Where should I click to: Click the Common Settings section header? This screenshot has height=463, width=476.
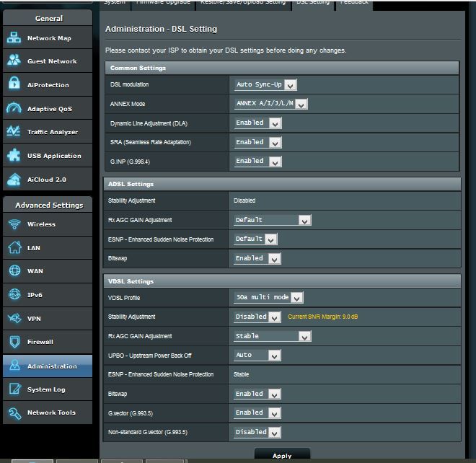[282, 68]
